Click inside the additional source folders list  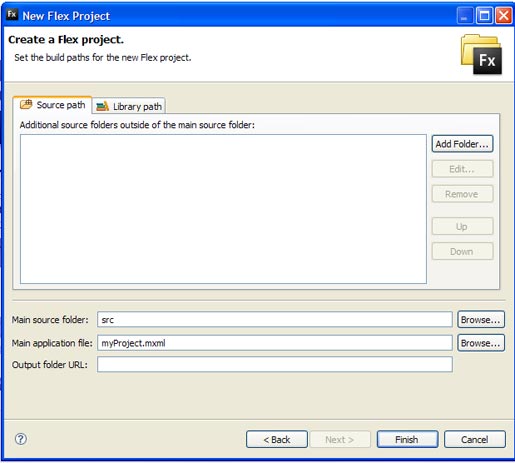pyautogui.click(x=223, y=209)
